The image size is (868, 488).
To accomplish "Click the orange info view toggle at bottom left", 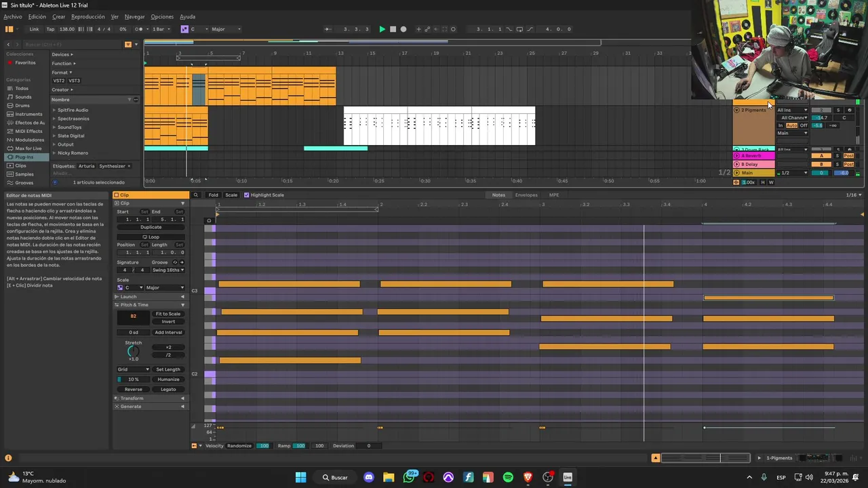I will click(x=8, y=458).
